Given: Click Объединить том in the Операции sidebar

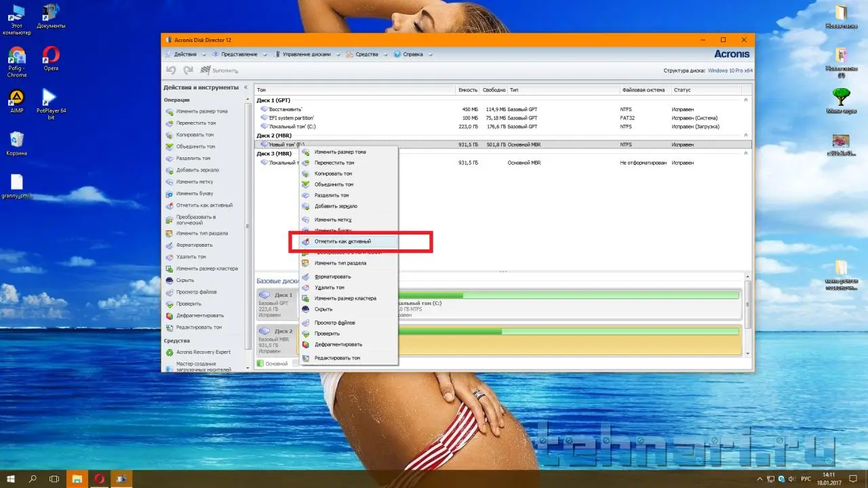Looking at the screenshot, I should (x=190, y=146).
